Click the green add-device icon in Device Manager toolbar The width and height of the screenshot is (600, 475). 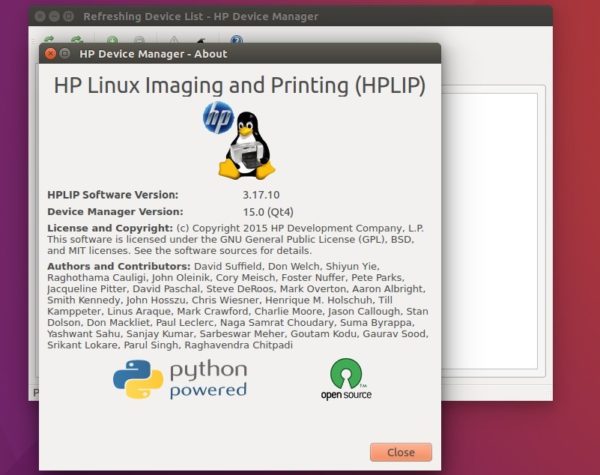[112, 40]
